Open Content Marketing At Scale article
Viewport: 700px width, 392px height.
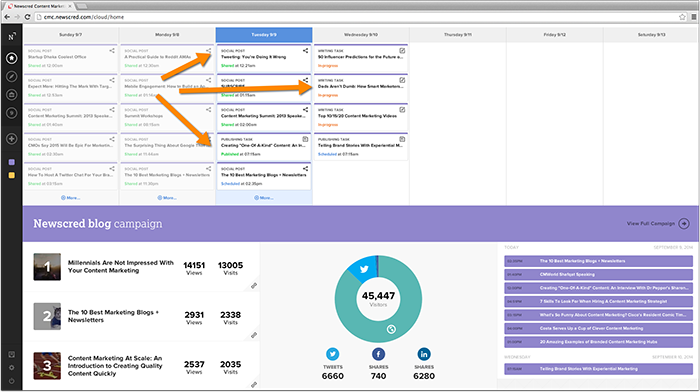(x=115, y=366)
